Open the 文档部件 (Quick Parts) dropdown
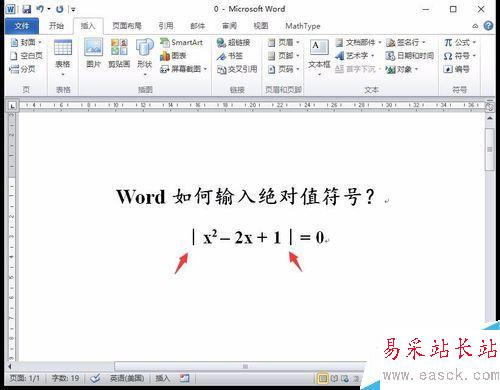This screenshot has width=500, height=390. click(358, 43)
